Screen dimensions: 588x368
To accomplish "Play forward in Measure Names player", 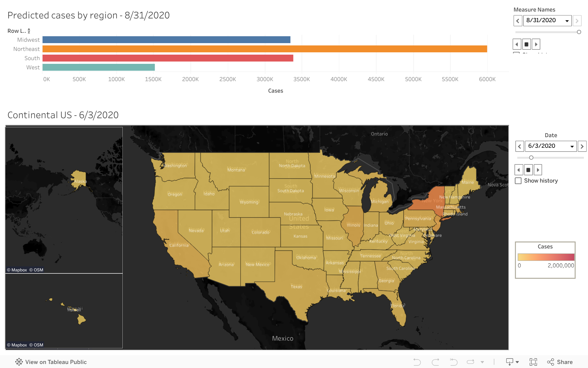I will 536,44.
